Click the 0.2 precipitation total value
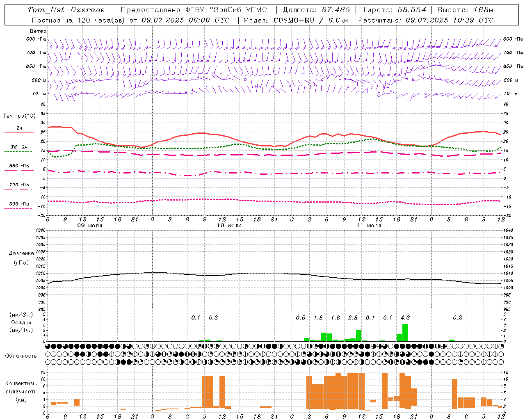This screenshot has height=420, width=525. coord(457,318)
